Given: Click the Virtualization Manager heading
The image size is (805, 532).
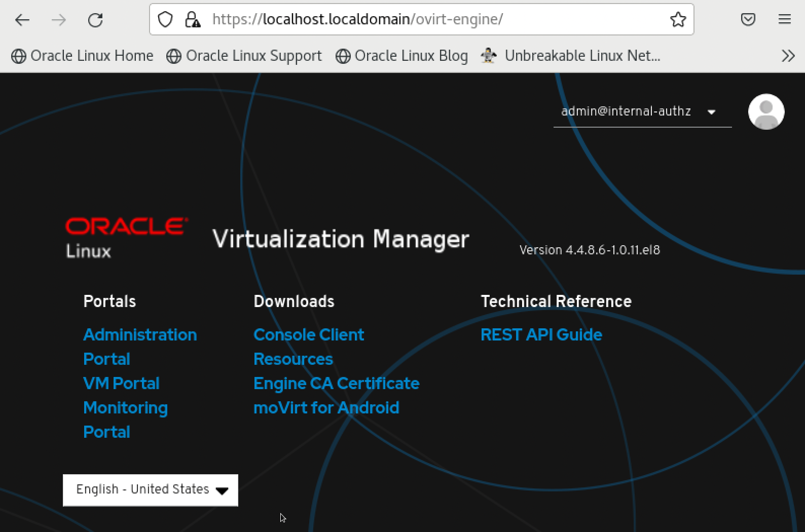Looking at the screenshot, I should (x=341, y=239).
